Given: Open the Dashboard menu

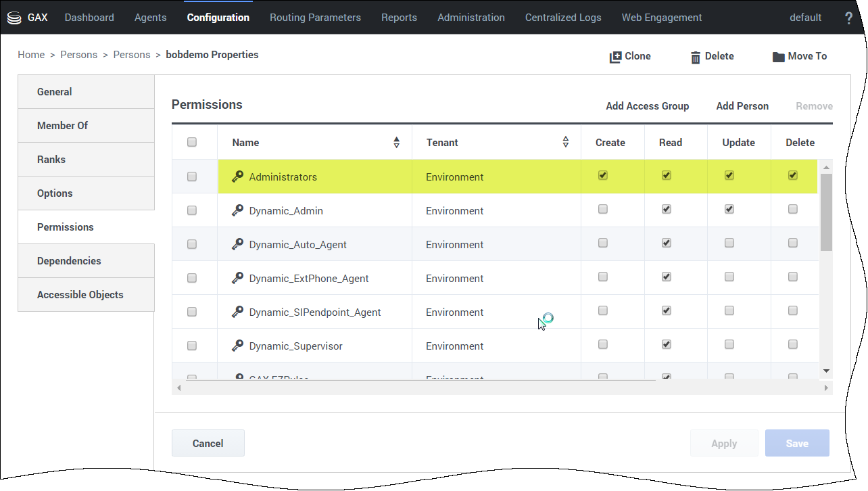Looking at the screenshot, I should [89, 18].
